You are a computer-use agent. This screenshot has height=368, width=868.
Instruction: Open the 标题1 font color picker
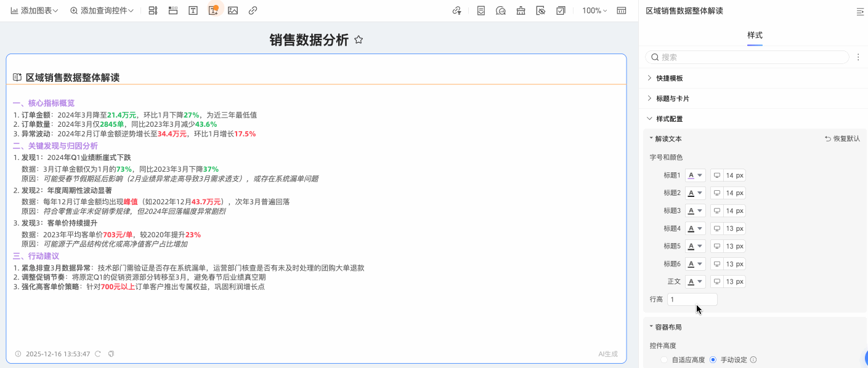696,175
